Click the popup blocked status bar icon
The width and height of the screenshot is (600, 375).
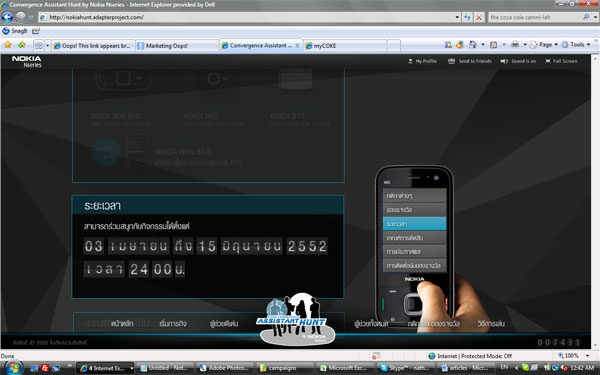375,356
